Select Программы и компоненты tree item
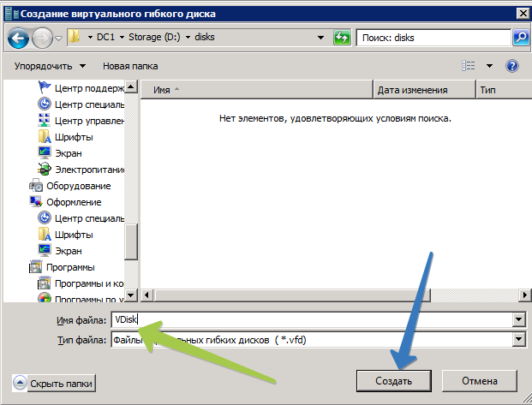Screen dimensions: 532x405 81,283
